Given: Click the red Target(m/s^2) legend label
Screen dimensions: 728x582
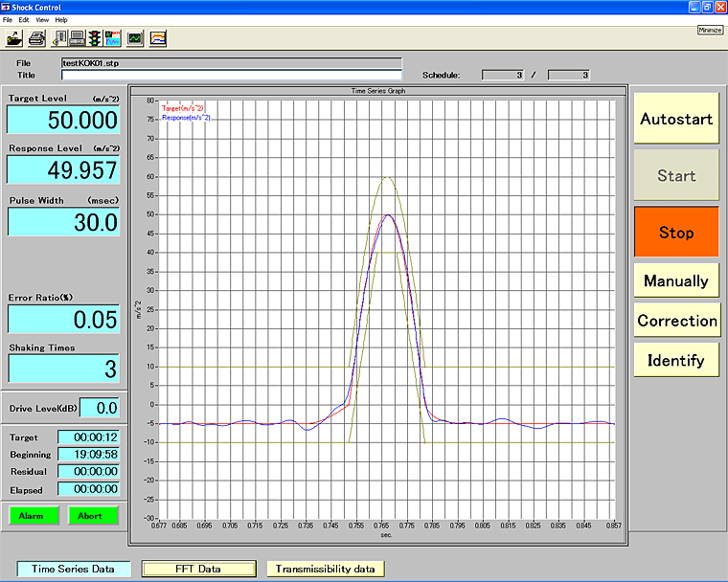Looking at the screenshot, I should 182,108.
